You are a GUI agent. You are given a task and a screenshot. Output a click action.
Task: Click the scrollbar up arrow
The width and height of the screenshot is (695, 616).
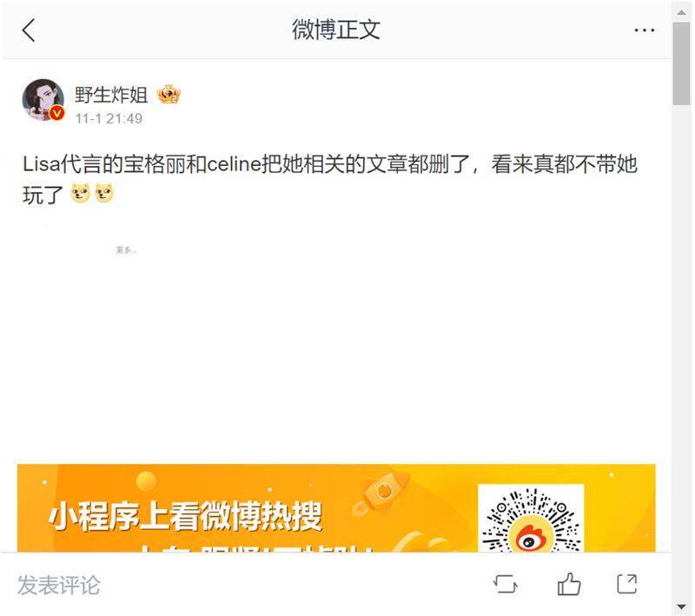681,12
